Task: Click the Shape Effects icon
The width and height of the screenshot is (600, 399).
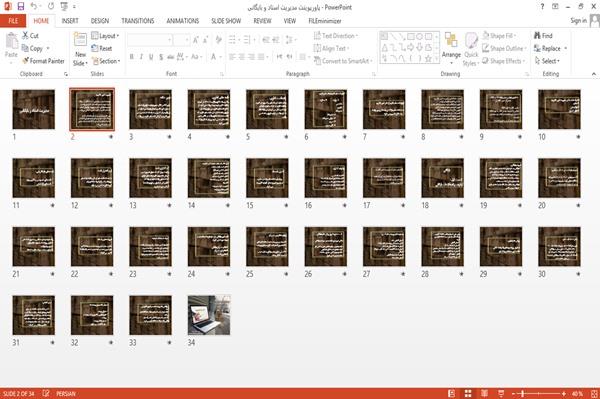Action: [486, 61]
